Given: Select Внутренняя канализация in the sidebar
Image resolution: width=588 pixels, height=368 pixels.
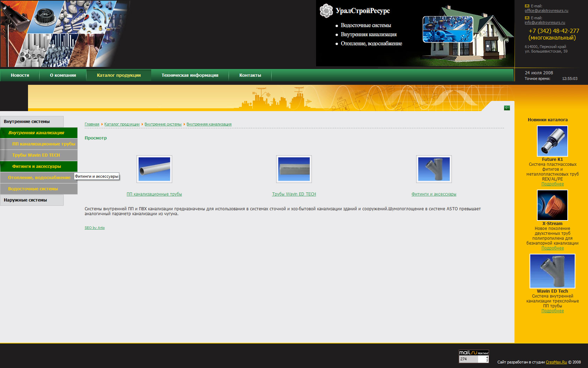Looking at the screenshot, I should click(39, 133).
